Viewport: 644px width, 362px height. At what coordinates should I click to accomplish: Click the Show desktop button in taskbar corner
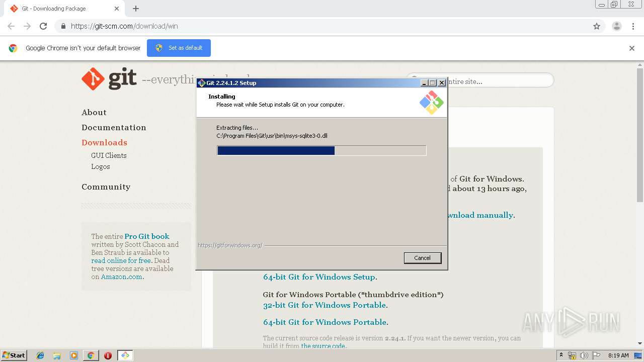coord(638,355)
